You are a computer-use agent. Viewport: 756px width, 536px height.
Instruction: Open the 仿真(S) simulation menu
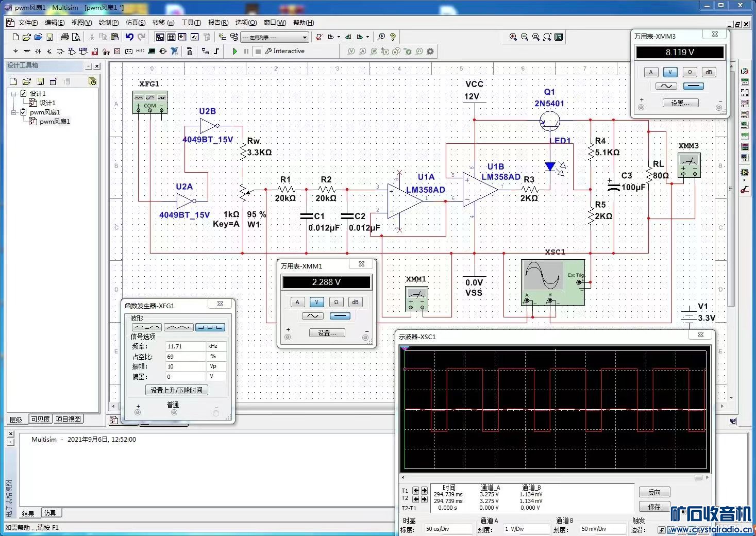click(x=136, y=23)
